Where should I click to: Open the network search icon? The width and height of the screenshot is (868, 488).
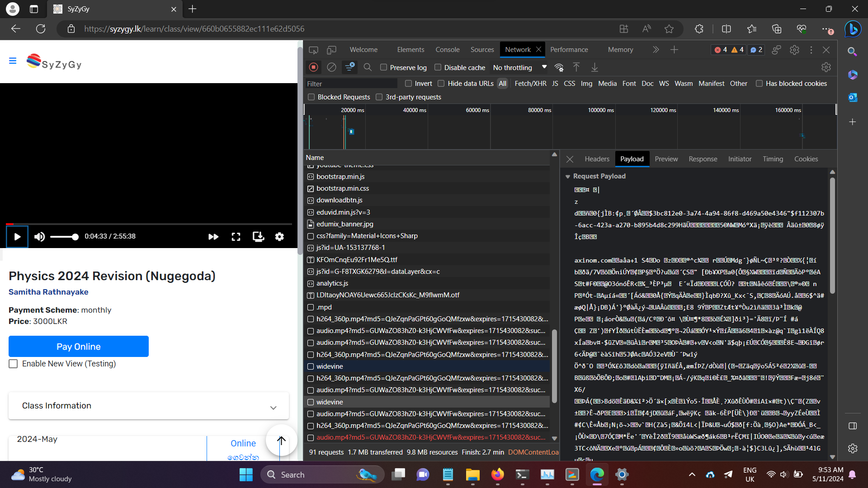pyautogui.click(x=368, y=67)
